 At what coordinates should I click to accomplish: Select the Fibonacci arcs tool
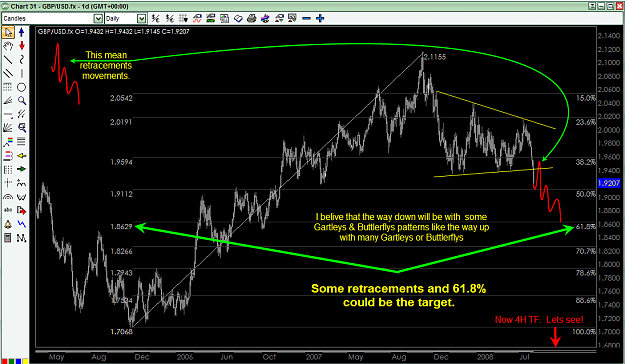click(8, 197)
